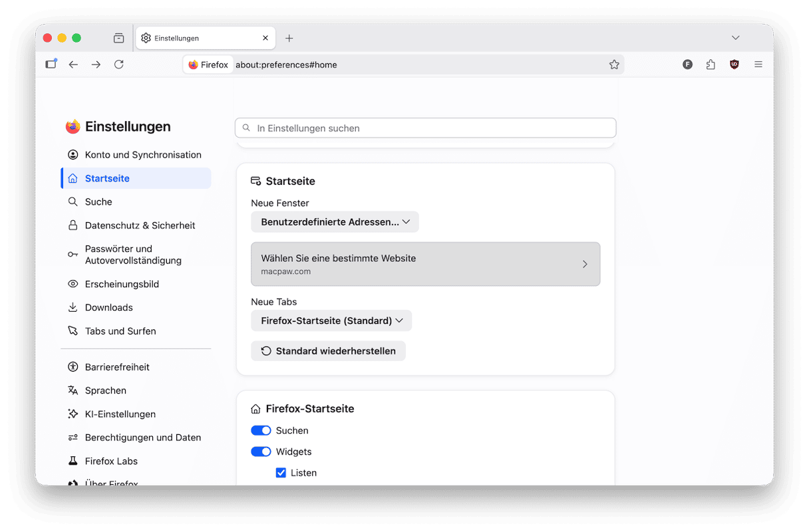Open the Sprachen settings category
This screenshot has width=809, height=532.
pyautogui.click(x=136, y=390)
